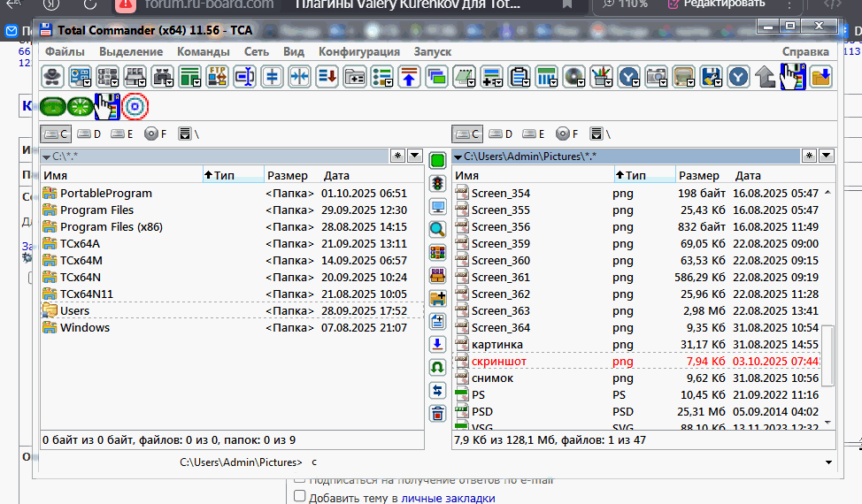Click the FTP connection toolbar icon
This screenshot has height=504, width=862.
[218, 76]
